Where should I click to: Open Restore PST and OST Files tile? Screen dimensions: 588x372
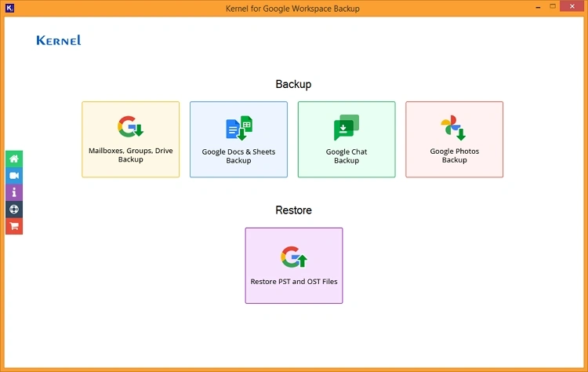[x=294, y=265]
